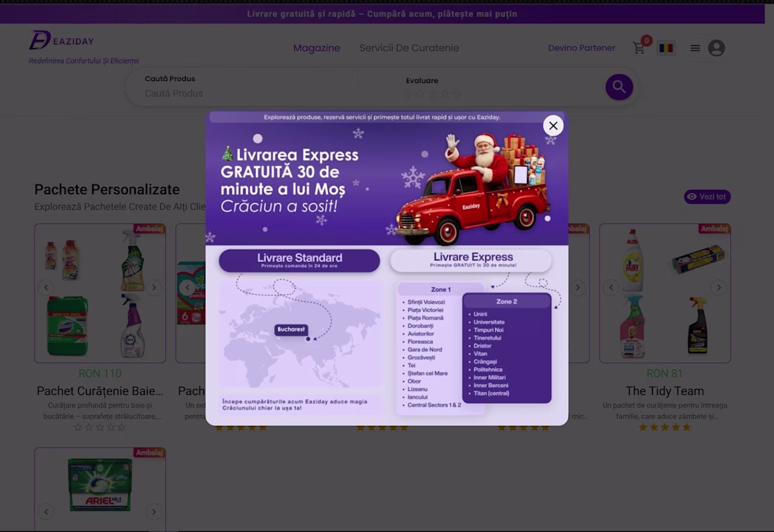This screenshot has width=774, height=532.
Task: Click the Bucharest map label
Action: [291, 329]
